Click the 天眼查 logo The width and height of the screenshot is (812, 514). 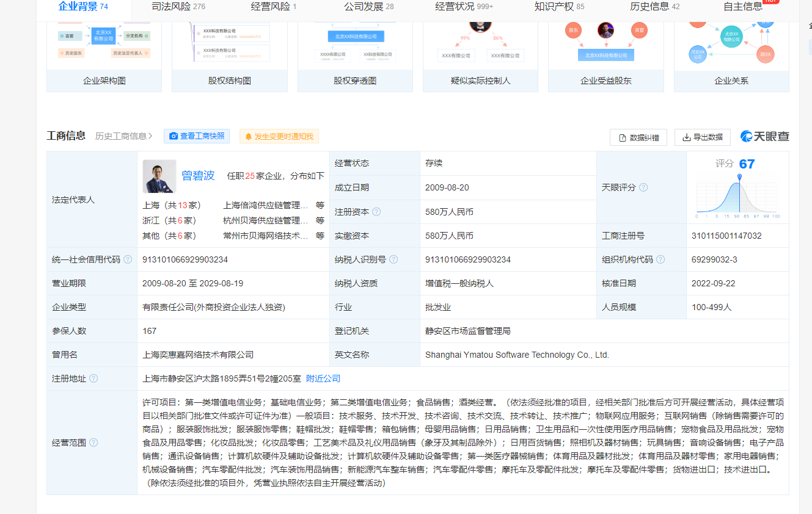pos(764,137)
